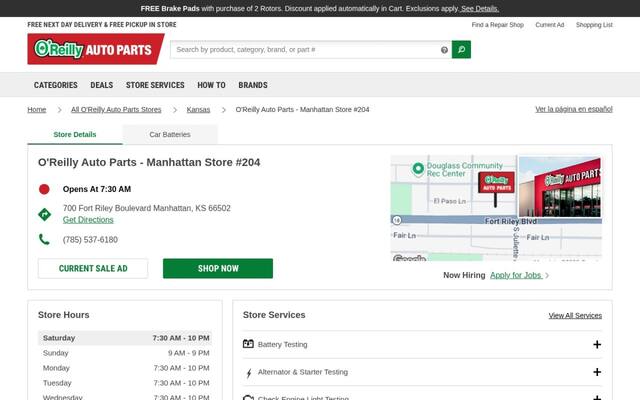Click the Sunday store hours row
Viewport: 640px width, 400px height.
point(125,353)
